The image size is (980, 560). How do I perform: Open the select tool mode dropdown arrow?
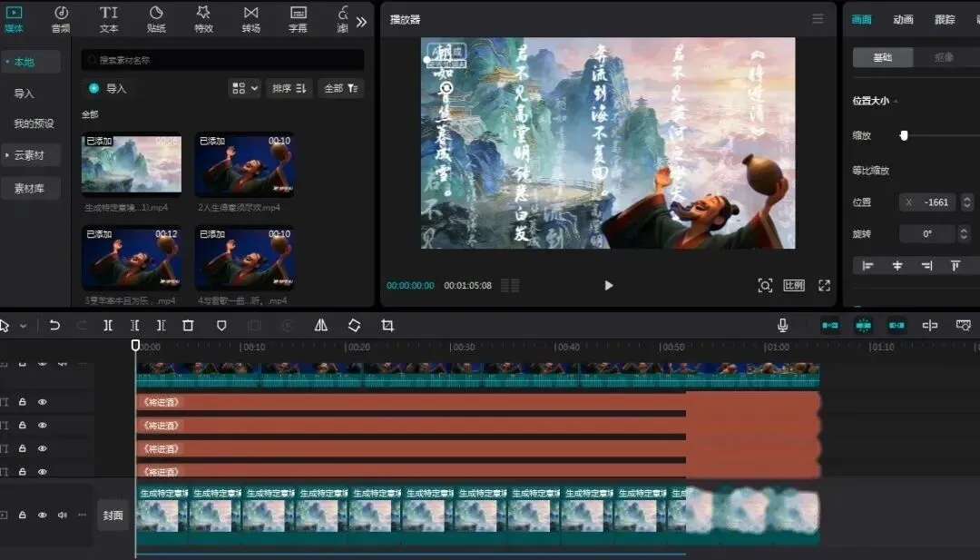[23, 326]
